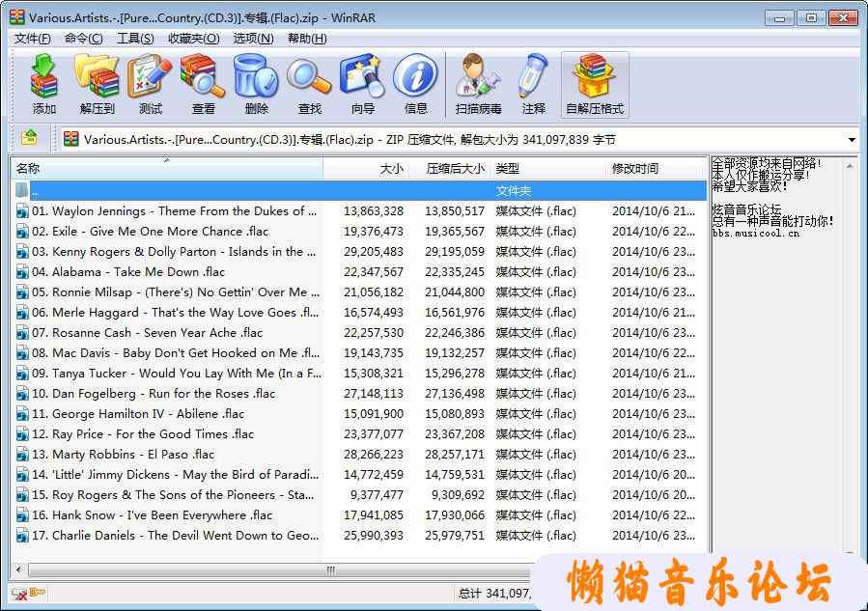The width and height of the screenshot is (868, 611).
Task: Sort by Modified (修改时间) column header
Action: click(656, 168)
